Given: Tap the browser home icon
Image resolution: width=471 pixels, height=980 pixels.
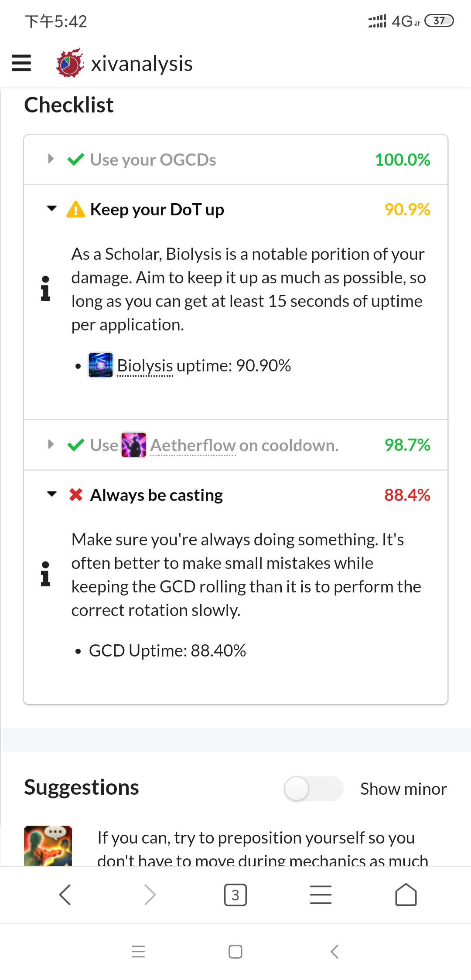Looking at the screenshot, I should 406,895.
